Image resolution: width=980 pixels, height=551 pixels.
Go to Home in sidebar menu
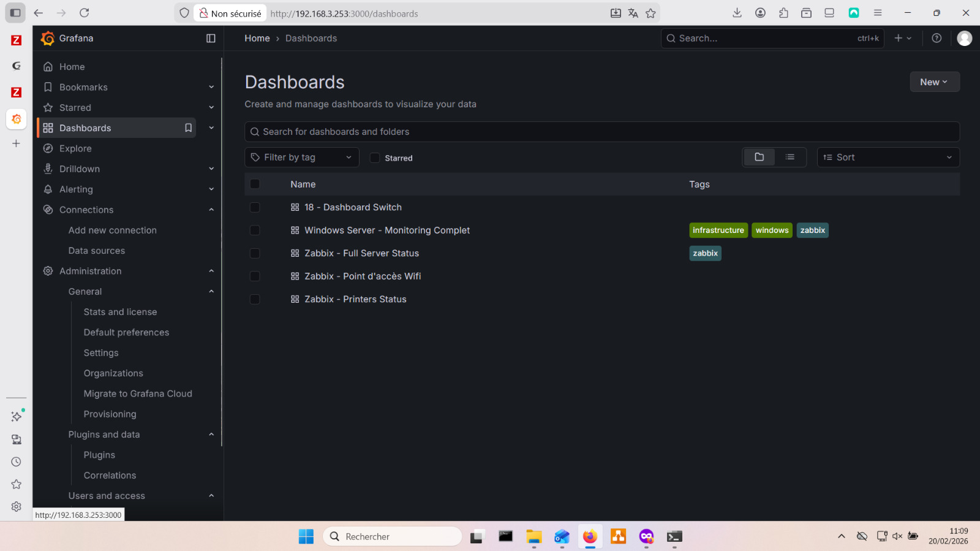click(72, 67)
